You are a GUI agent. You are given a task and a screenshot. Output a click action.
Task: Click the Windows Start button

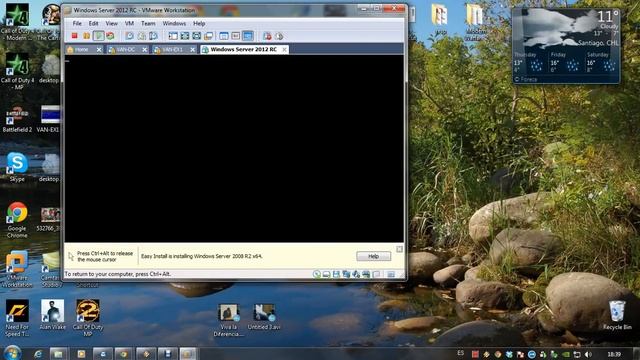coord(13,353)
